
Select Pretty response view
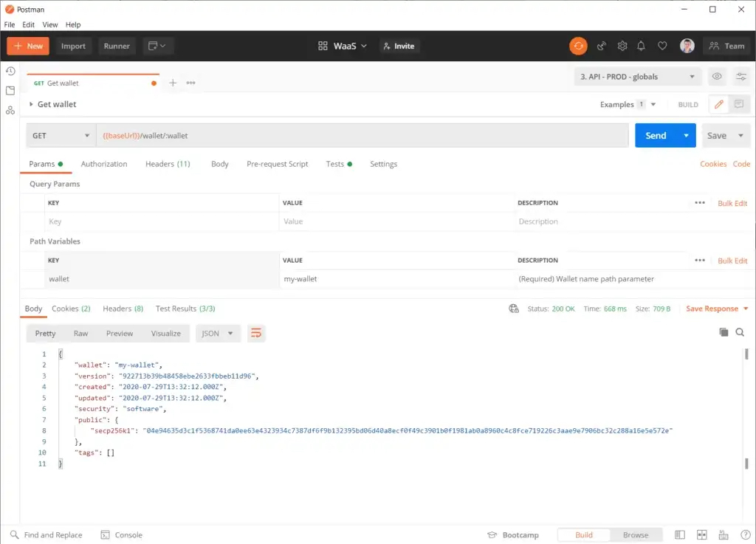[x=45, y=334]
